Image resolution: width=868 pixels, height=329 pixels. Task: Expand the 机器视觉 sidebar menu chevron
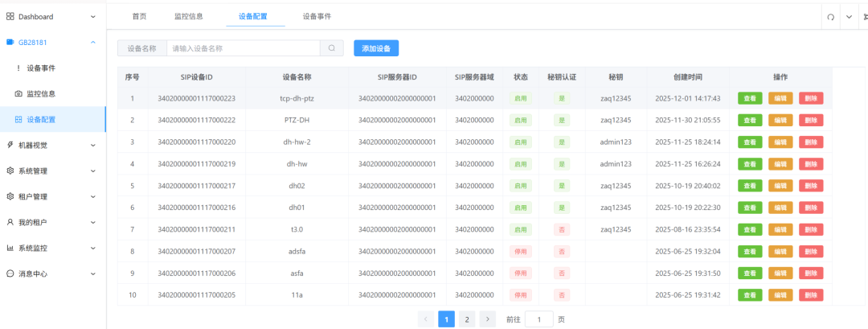tap(93, 146)
